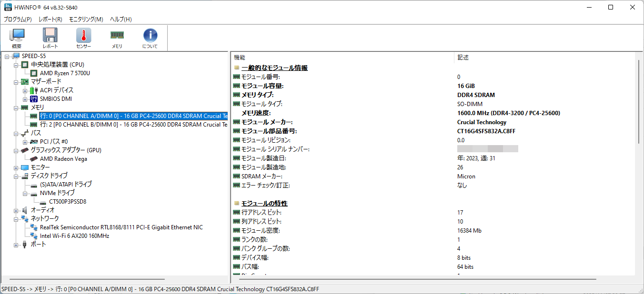Select the AMD Ryzen 7 5700U item
The image size is (644, 294).
click(x=65, y=73)
